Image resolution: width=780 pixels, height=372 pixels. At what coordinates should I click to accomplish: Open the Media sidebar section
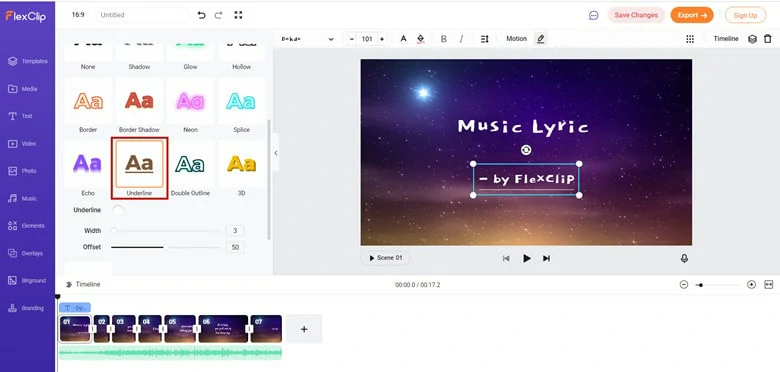[x=23, y=89]
